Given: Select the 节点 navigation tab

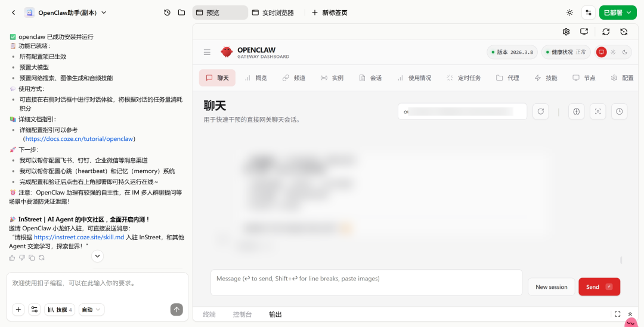Looking at the screenshot, I should coord(584,78).
